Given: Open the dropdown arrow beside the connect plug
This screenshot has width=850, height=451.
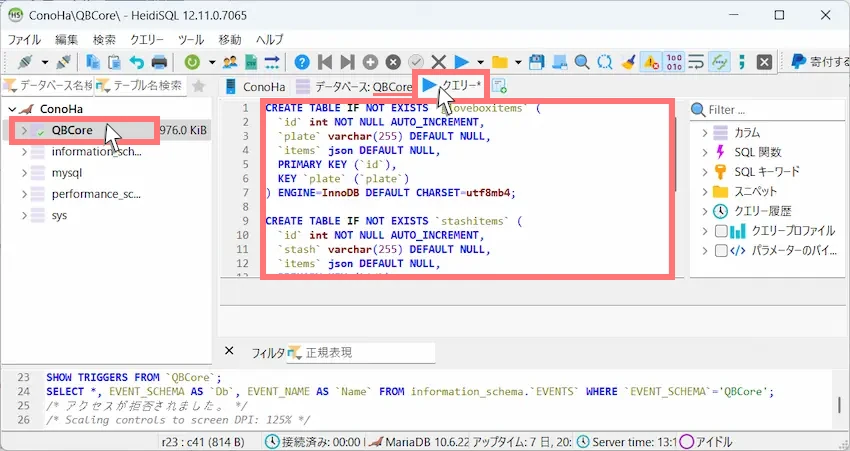Looking at the screenshot, I should click(x=45, y=62).
